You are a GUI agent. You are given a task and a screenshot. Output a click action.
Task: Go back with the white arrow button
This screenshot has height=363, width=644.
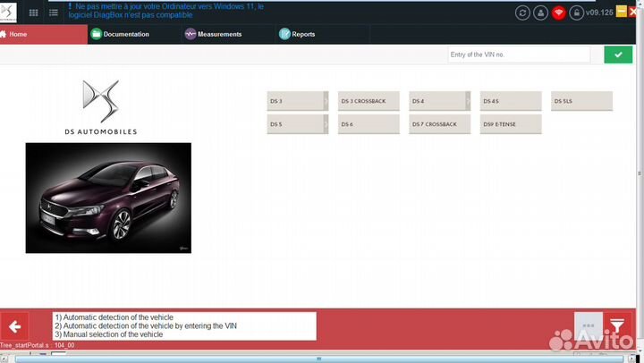click(14, 327)
